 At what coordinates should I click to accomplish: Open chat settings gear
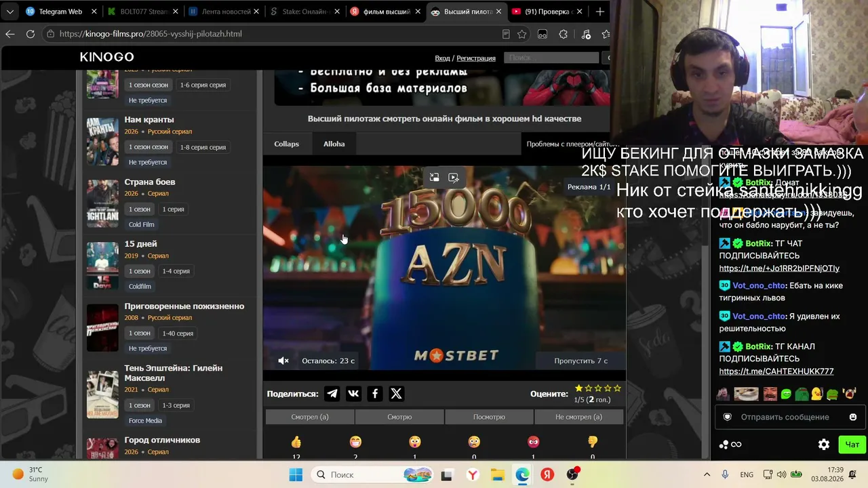824,445
